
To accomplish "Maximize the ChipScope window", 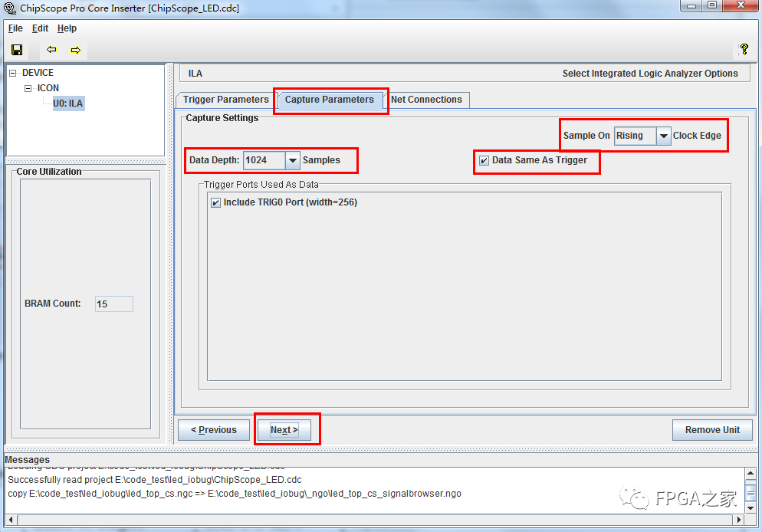I will pos(712,6).
